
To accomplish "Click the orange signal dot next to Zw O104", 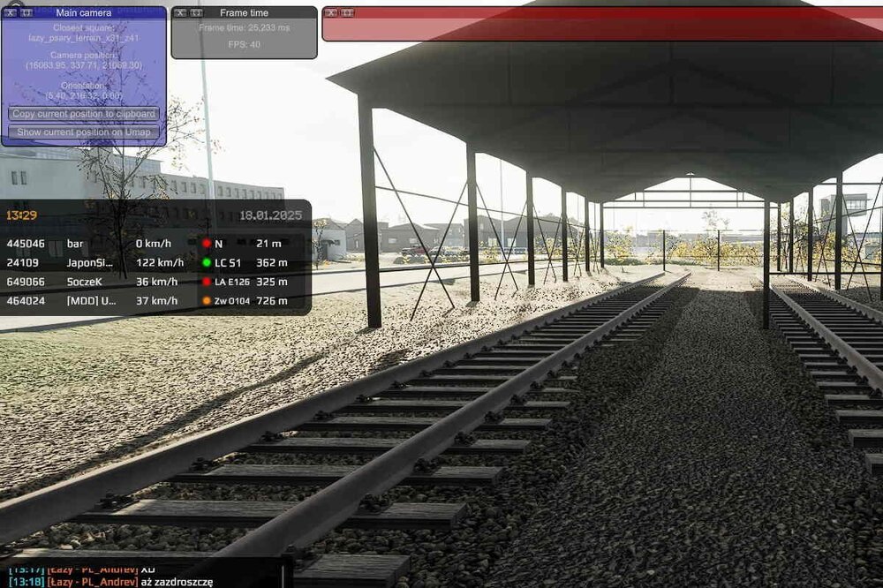I will point(207,301).
